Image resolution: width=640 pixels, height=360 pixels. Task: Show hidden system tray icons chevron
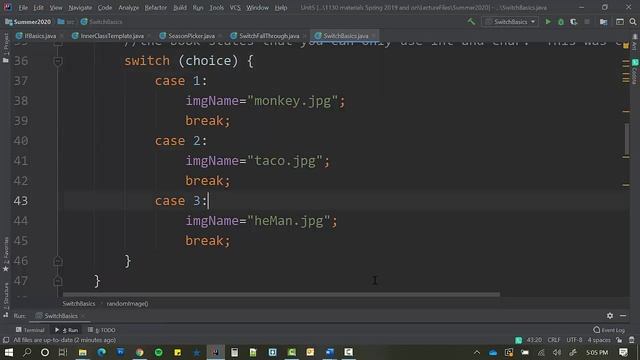(477, 352)
